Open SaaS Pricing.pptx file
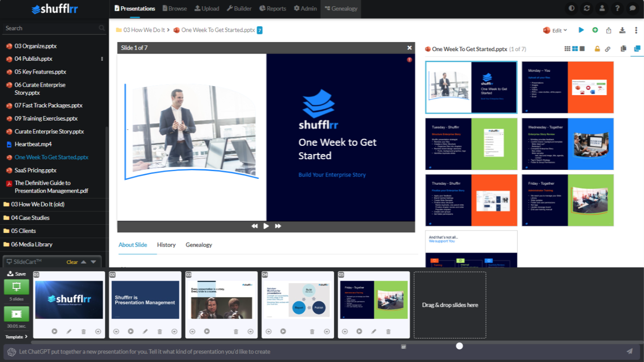The width and height of the screenshot is (644, 362). (x=35, y=170)
